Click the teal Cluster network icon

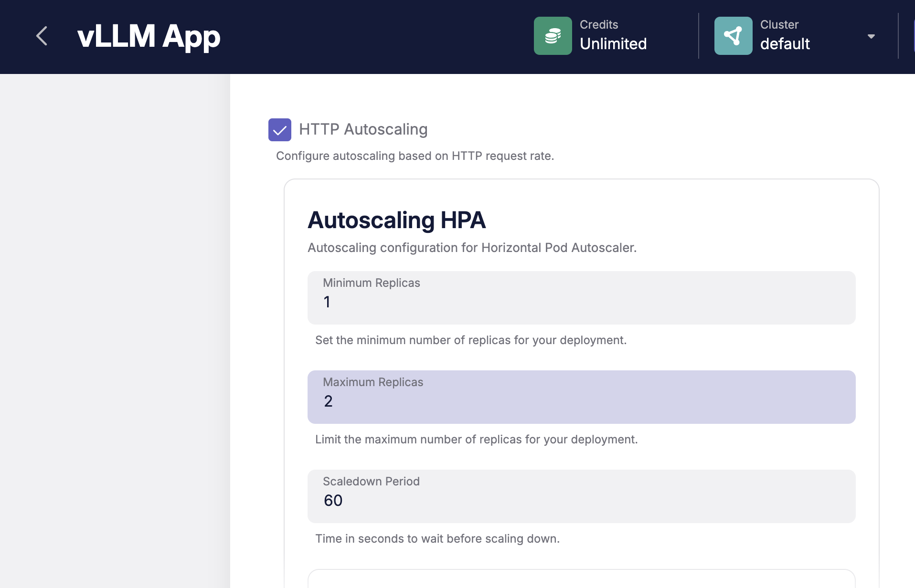click(x=733, y=36)
